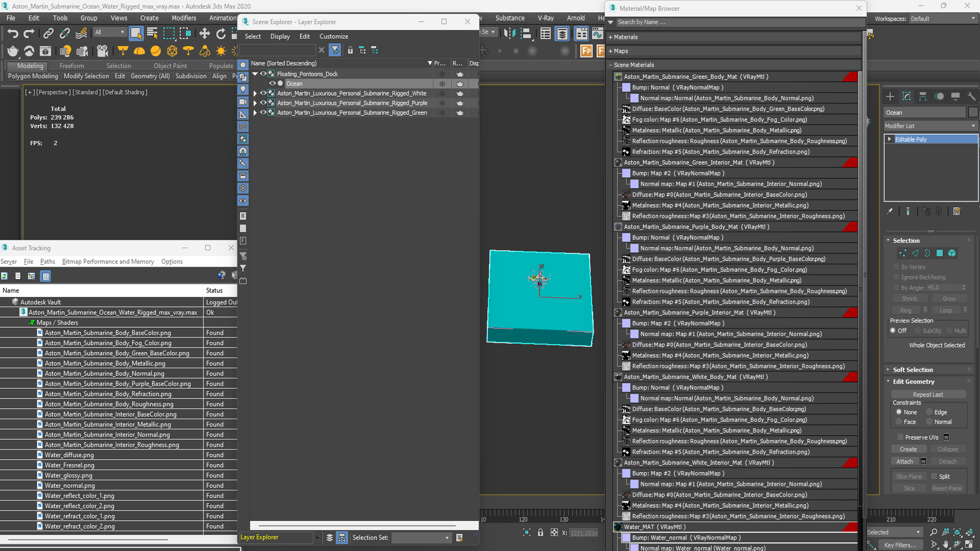Toggle Layer Explorer filter funnel icon
Image resolution: width=980 pixels, height=551 pixels.
(335, 50)
